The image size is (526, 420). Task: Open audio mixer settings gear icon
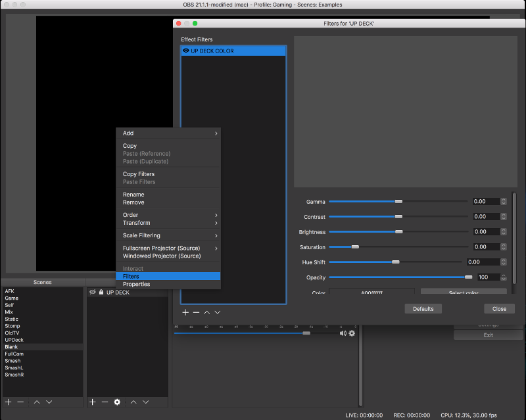pos(352,333)
